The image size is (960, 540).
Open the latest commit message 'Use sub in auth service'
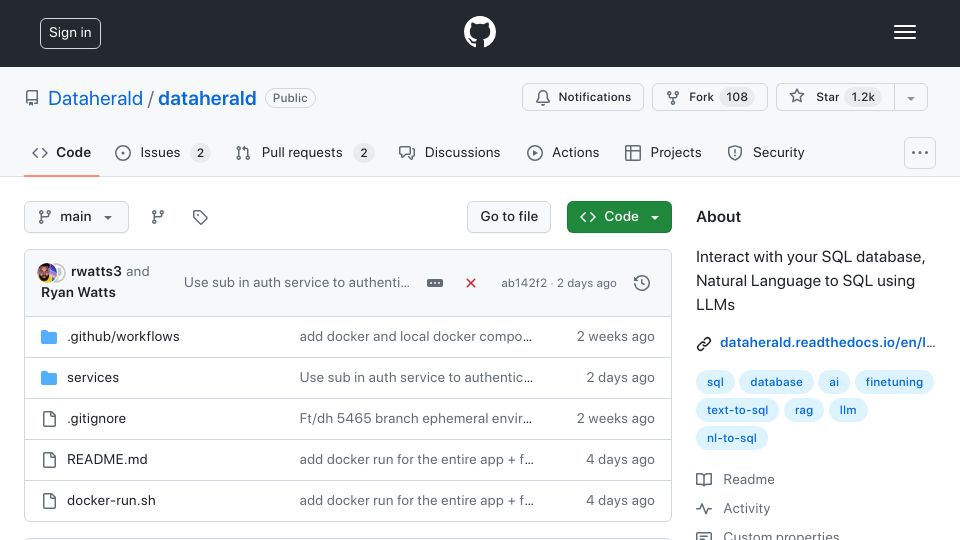[x=296, y=282]
